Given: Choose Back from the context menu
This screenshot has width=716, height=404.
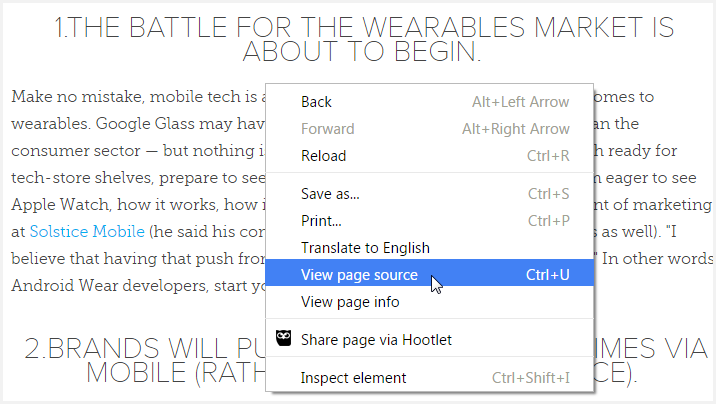Looking at the screenshot, I should coord(316,101).
